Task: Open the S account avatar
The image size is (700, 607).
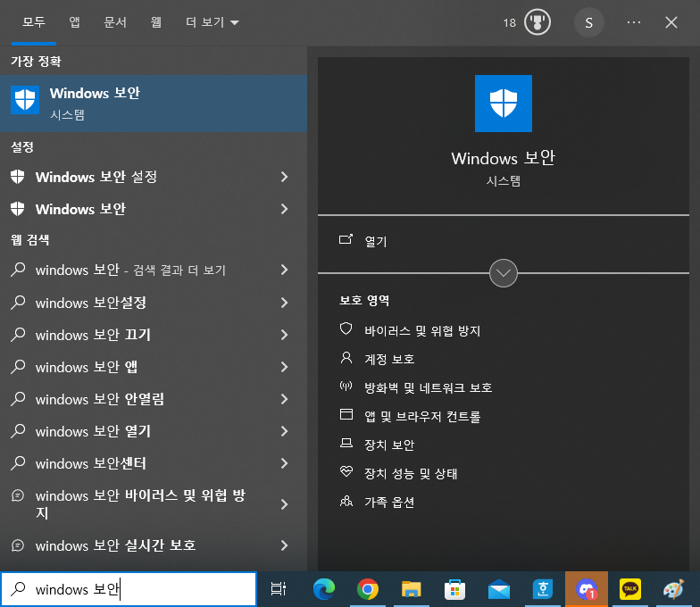Action: (589, 22)
